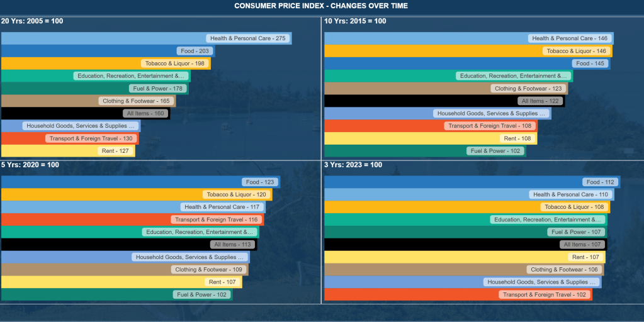This screenshot has height=322, width=644.
Task: Click the 'Transport & Foreign Travel - 130' label
Action: tap(91, 138)
